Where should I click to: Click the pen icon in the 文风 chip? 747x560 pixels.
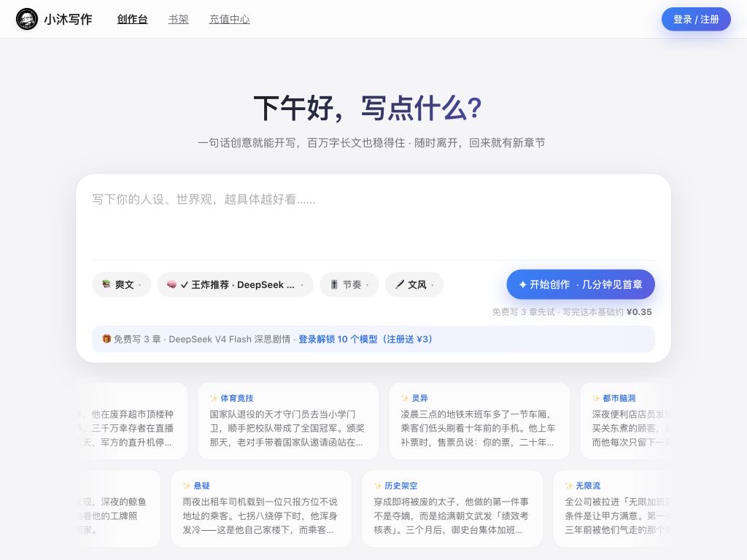pyautogui.click(x=400, y=284)
